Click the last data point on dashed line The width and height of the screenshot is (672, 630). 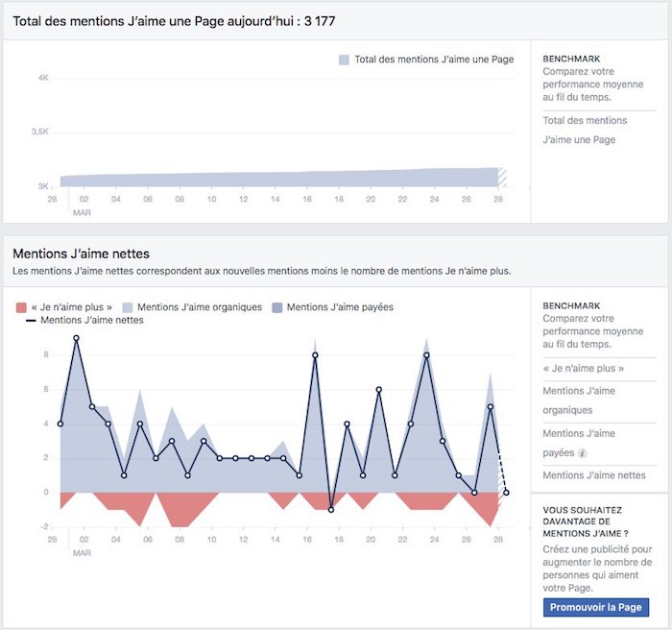point(506,493)
